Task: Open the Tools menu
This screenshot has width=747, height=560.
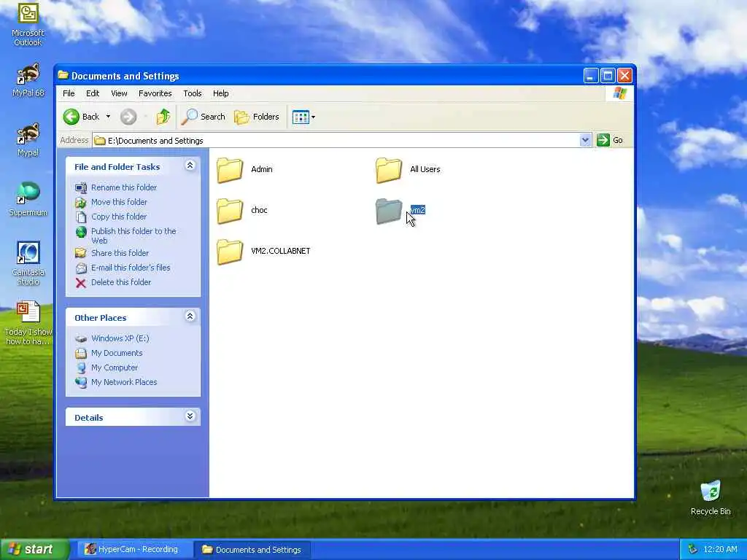Action: point(193,93)
